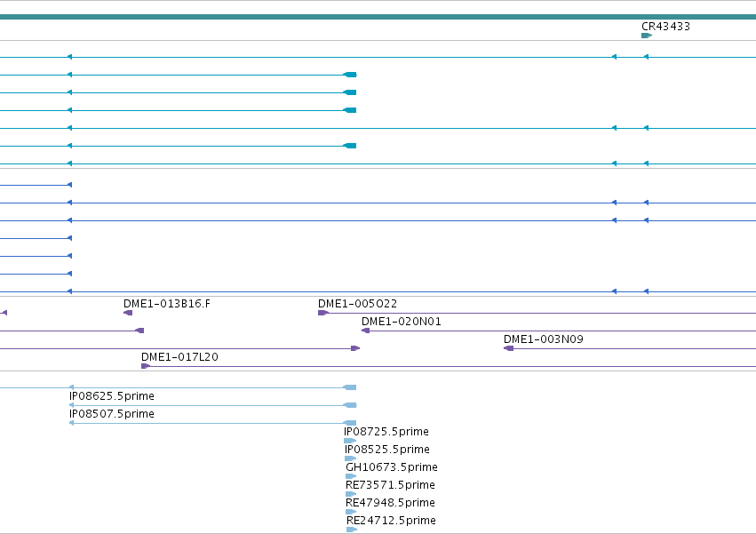
Task: Click the light-blue exon box of IP08625.5prime
Action: click(350, 405)
